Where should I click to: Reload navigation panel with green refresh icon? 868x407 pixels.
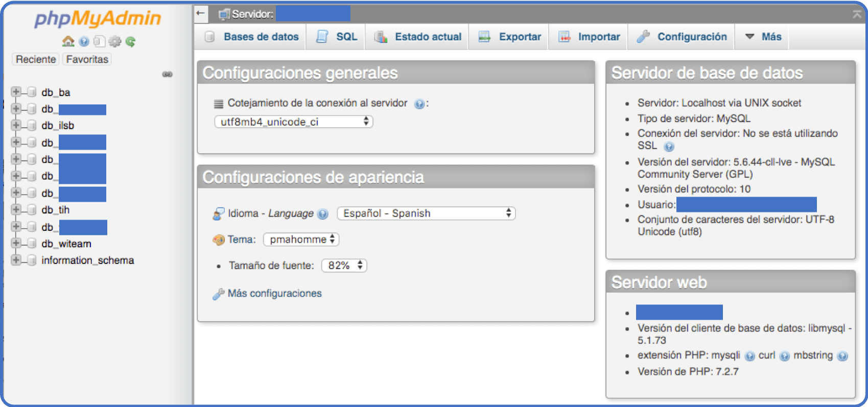tap(131, 41)
